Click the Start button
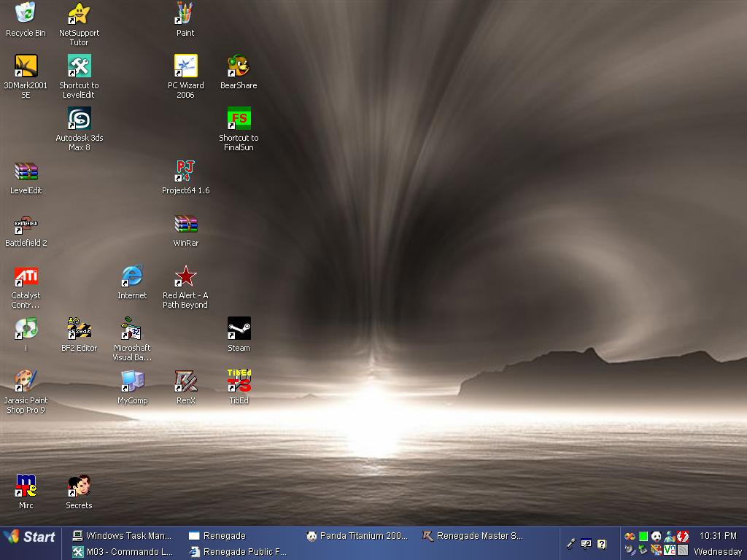Screen dimensions: 747x560 (x=30, y=537)
